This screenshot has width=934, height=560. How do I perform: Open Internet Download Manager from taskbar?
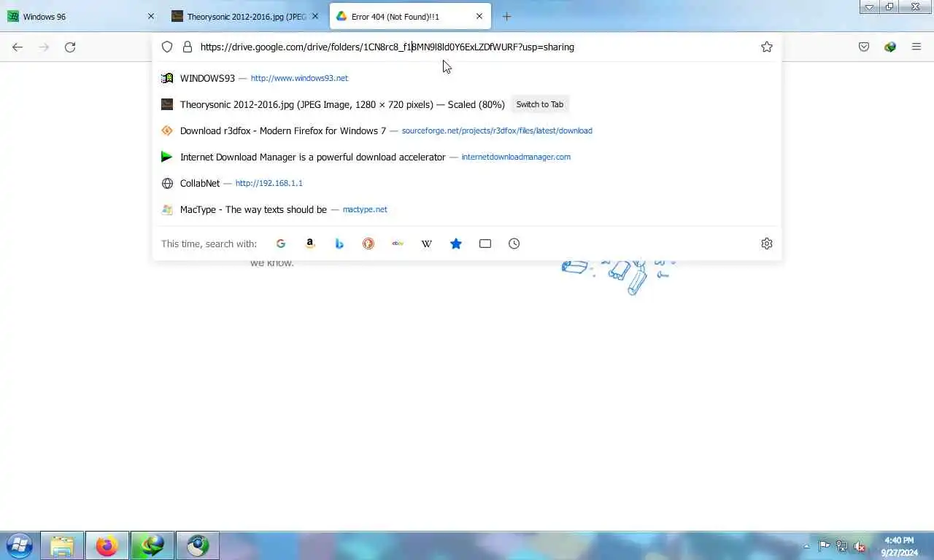153,545
